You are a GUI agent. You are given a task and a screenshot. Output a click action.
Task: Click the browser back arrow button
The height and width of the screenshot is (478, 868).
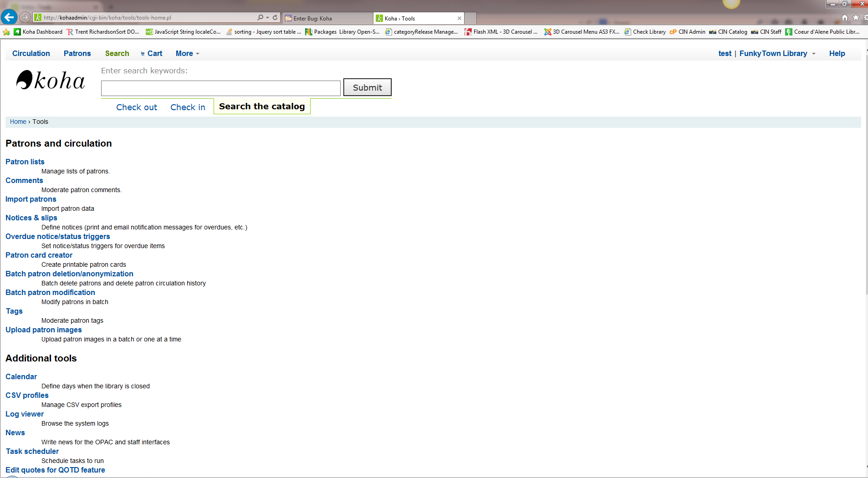click(x=9, y=17)
